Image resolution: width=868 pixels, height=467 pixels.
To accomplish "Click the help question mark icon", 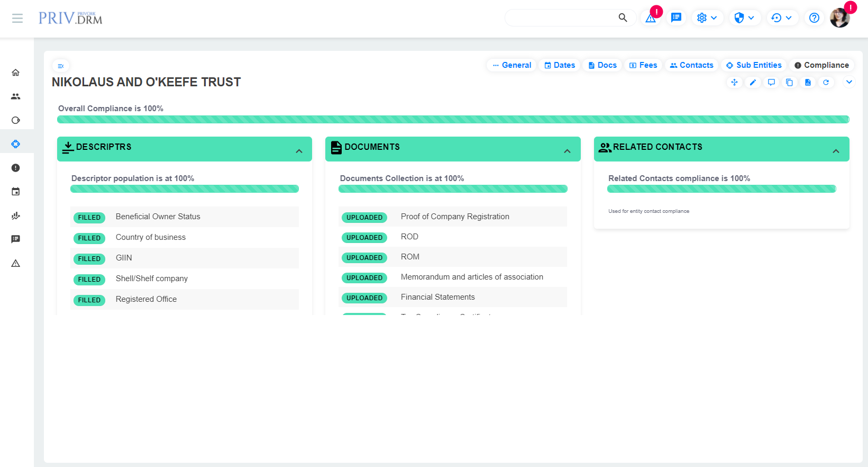I will [x=814, y=18].
